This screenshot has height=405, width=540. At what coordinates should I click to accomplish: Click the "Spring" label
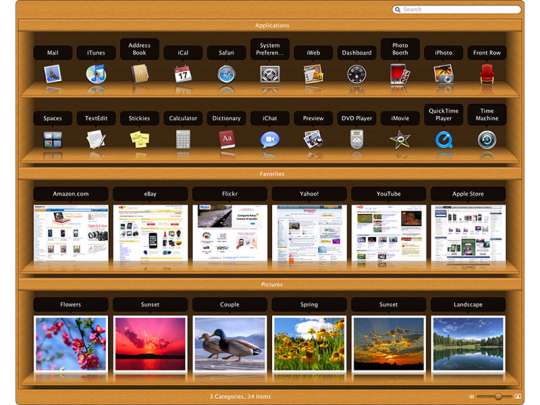[x=309, y=304]
